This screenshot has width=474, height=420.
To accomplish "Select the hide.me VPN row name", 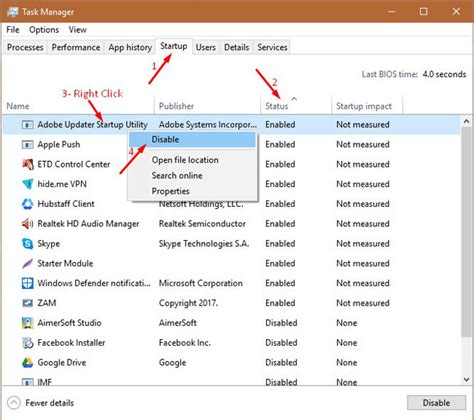I will pos(62,184).
